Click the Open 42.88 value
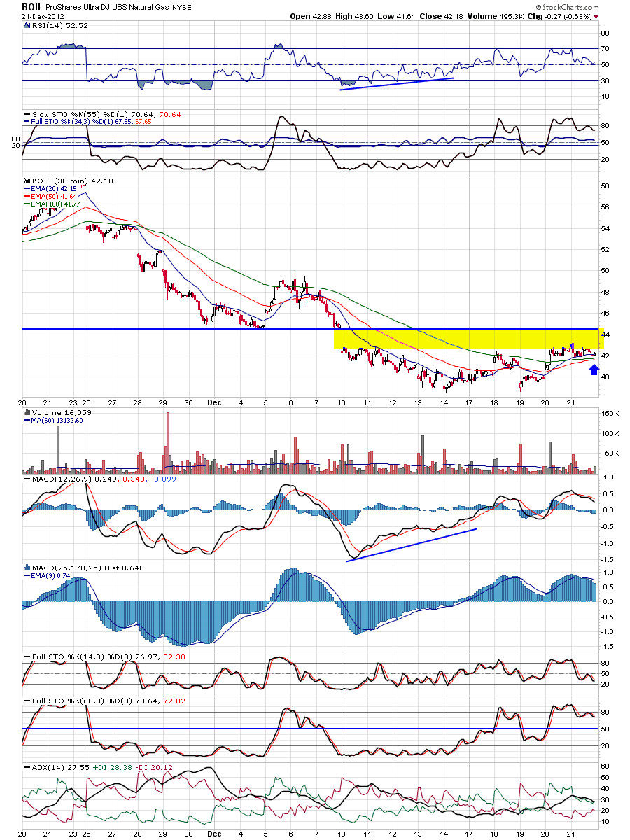The image size is (630, 840). click(x=311, y=16)
